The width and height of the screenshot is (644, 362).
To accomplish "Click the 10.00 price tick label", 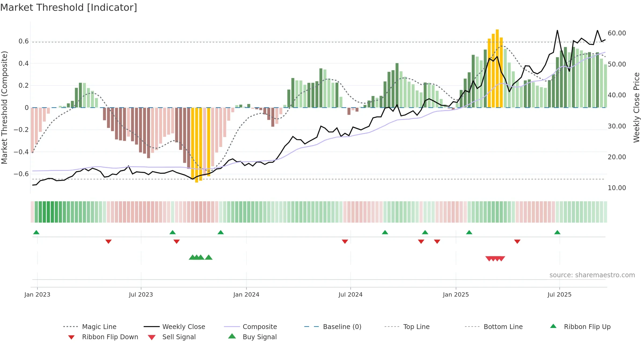I will (x=617, y=188).
